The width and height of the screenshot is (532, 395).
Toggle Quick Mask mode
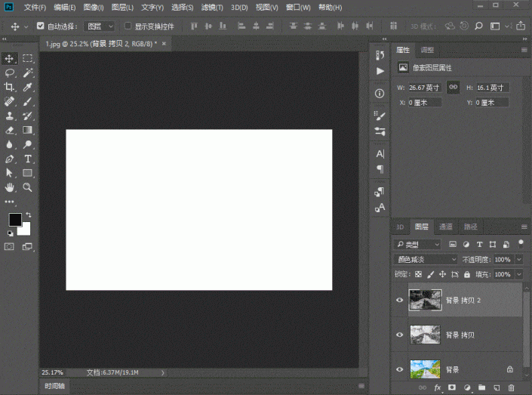pos(10,246)
